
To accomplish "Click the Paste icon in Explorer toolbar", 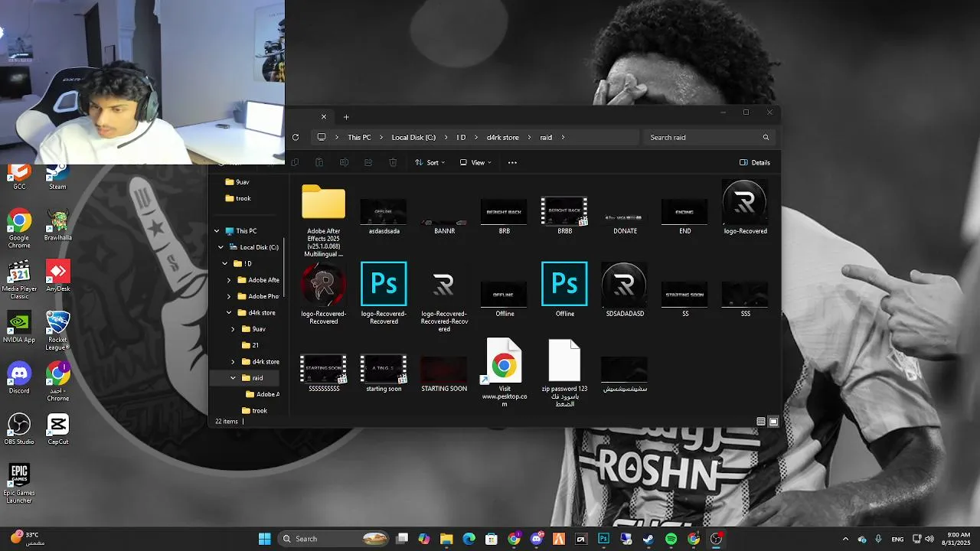I will pyautogui.click(x=319, y=162).
